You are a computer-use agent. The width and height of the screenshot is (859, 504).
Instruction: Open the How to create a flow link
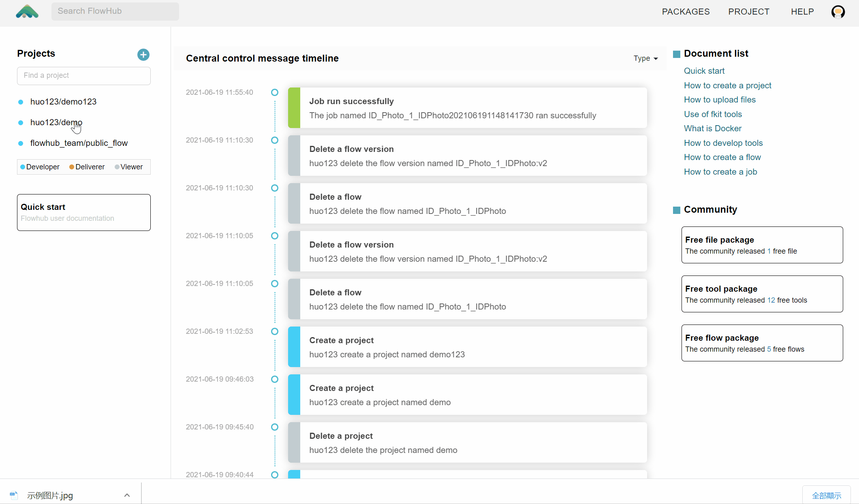(722, 157)
